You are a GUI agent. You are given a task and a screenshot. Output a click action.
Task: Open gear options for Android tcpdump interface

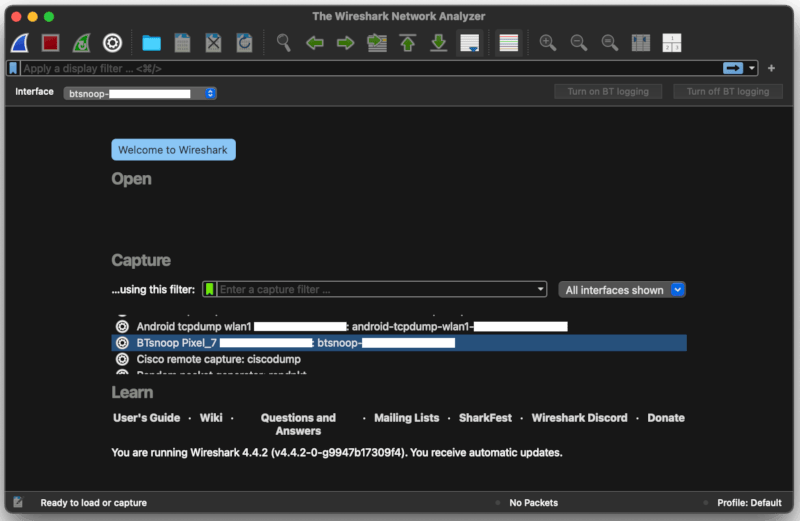122,327
